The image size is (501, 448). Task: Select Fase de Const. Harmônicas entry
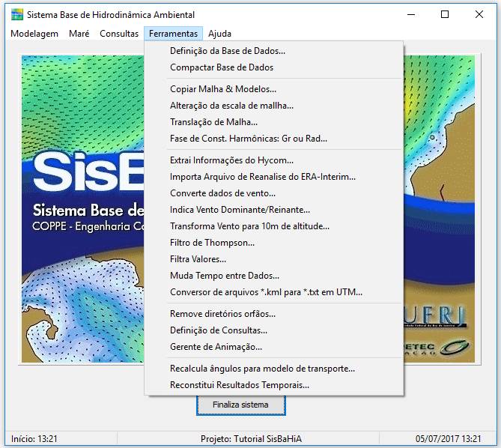click(274, 139)
